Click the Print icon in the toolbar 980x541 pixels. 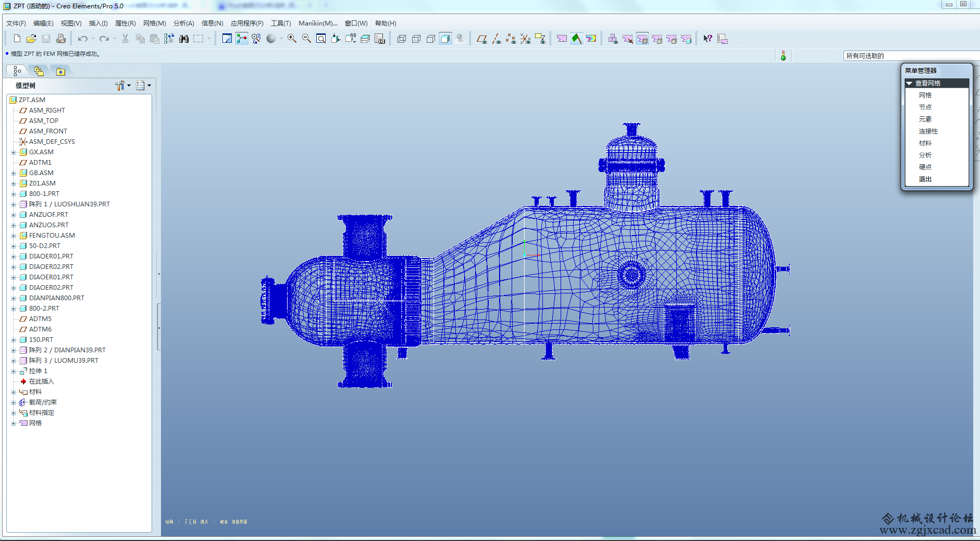click(x=60, y=39)
